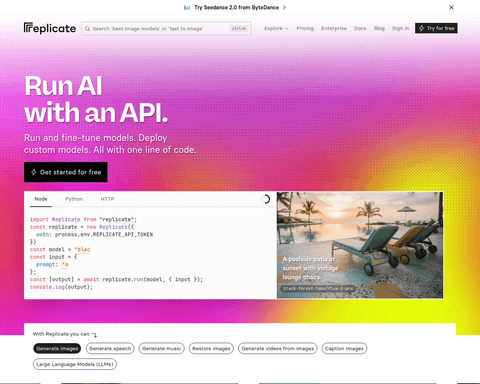This screenshot has height=384, width=480.
Task: Select Generate videos from images pill
Action: 278,349
